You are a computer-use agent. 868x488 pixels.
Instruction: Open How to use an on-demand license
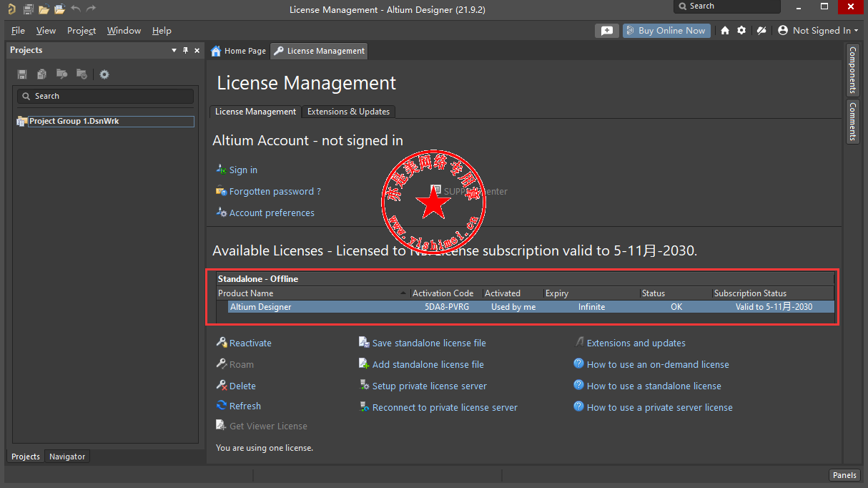658,364
